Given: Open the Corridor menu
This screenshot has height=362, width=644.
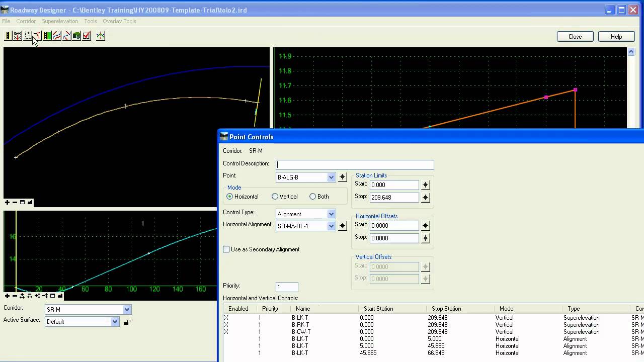Looking at the screenshot, I should (x=26, y=21).
